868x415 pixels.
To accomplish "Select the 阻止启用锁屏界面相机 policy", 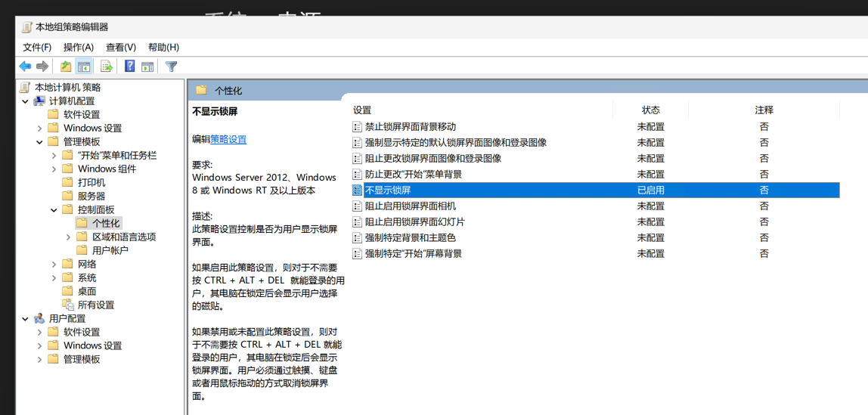I will click(411, 206).
